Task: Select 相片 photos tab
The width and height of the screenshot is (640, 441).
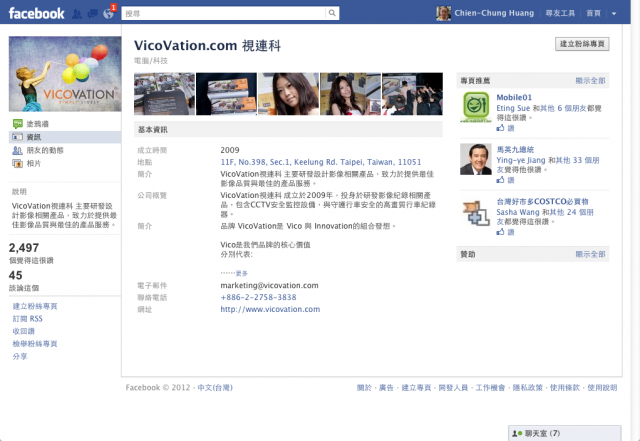Action: 34,163
